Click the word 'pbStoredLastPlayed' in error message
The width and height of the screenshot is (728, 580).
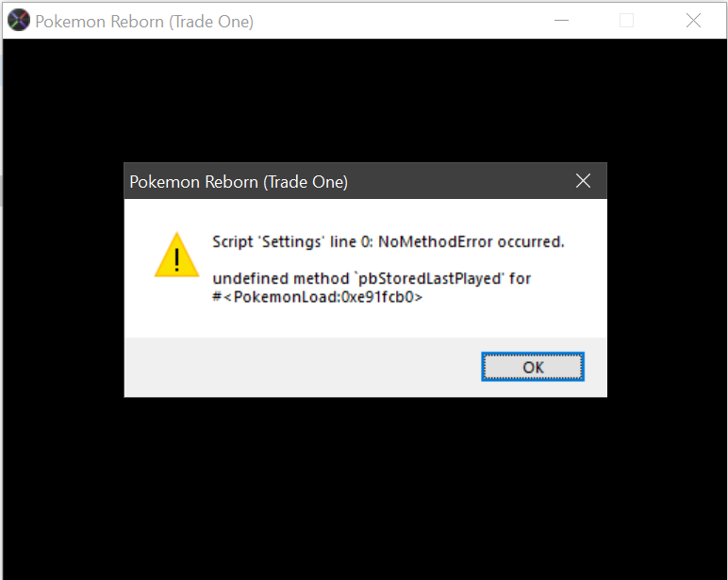(x=430, y=278)
